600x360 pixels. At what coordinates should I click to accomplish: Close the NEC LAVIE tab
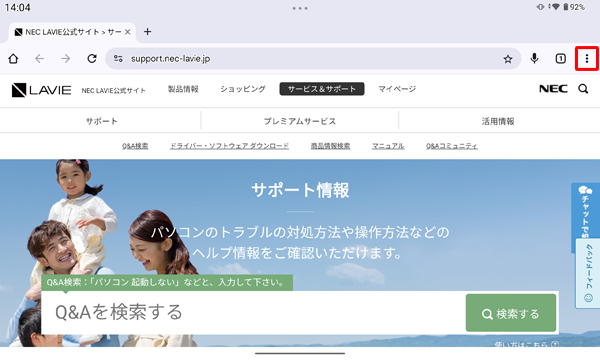point(128,32)
